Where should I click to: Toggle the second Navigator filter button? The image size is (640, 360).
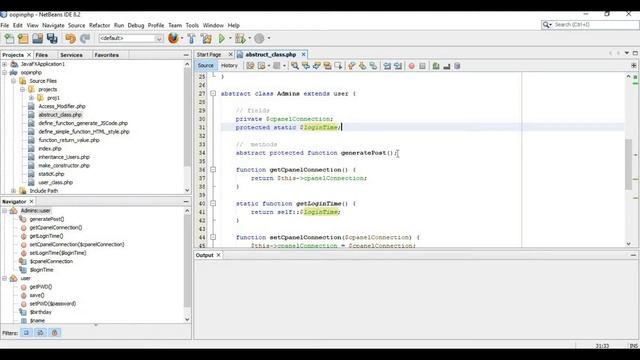(x=40, y=333)
